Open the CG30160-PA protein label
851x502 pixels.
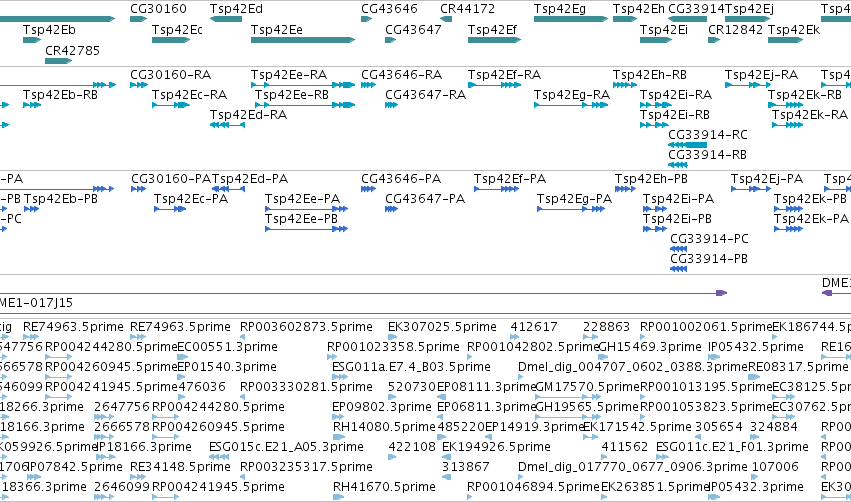pos(171,179)
